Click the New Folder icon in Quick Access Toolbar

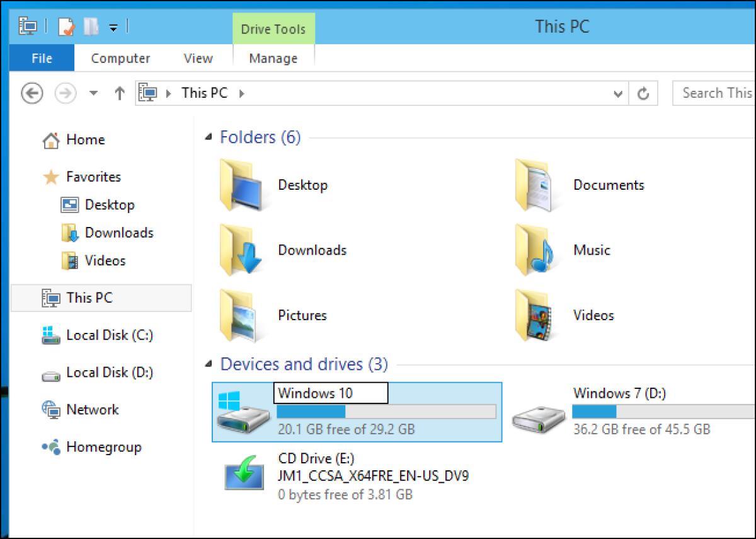(x=90, y=26)
